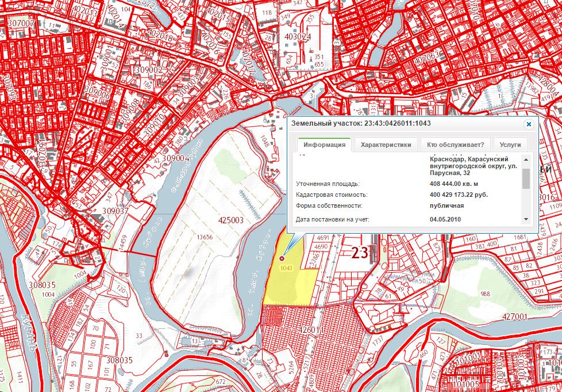
Task: Select parcel 988 on the map
Action: point(486,294)
